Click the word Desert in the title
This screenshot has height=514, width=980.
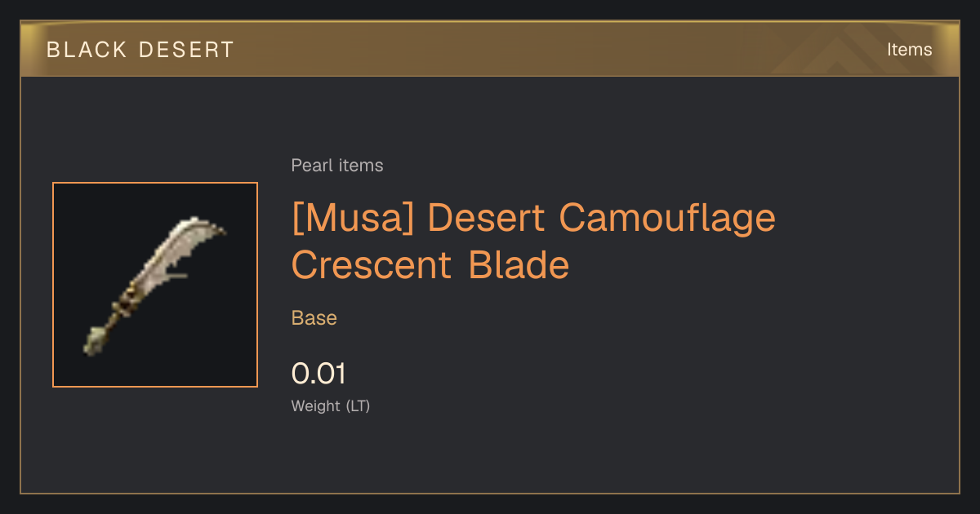click(x=486, y=219)
